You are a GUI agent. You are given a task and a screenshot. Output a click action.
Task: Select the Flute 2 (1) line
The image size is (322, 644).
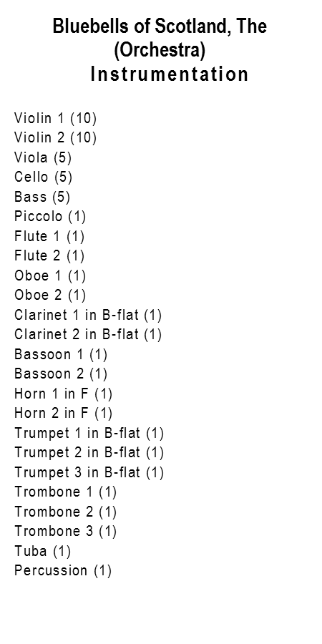coord(49,255)
